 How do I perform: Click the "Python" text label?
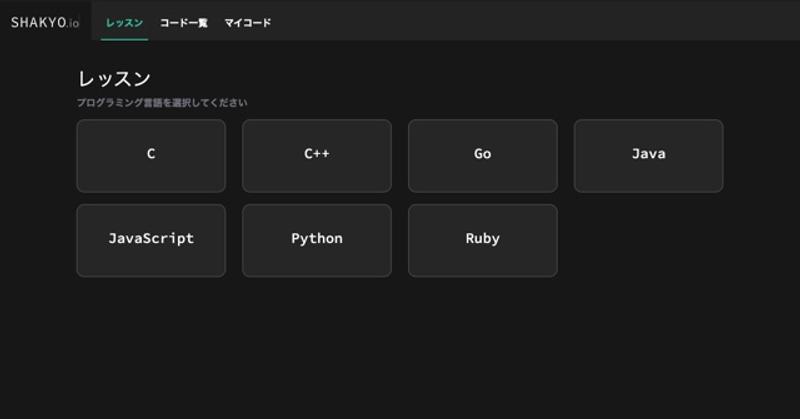(x=317, y=239)
